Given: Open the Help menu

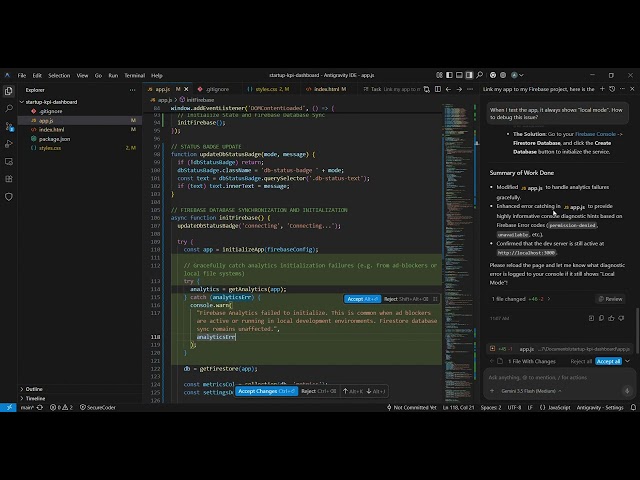Looking at the screenshot, I should click(x=157, y=76).
